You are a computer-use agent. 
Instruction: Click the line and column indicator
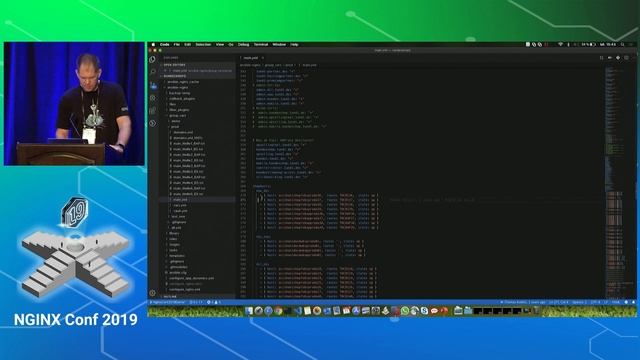coord(558,302)
